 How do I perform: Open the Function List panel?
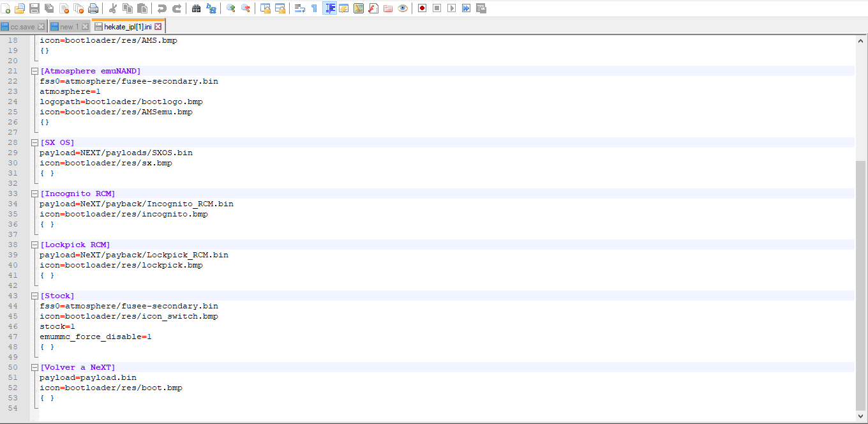(x=373, y=8)
